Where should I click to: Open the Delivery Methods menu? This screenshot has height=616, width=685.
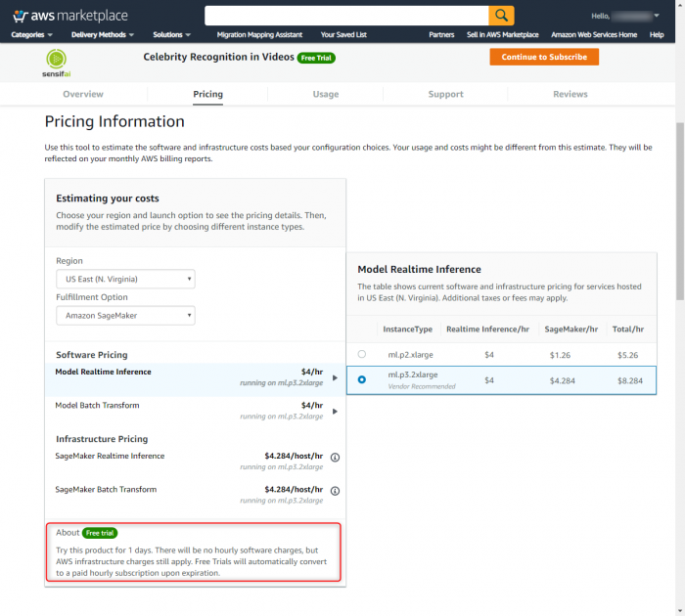(x=103, y=35)
